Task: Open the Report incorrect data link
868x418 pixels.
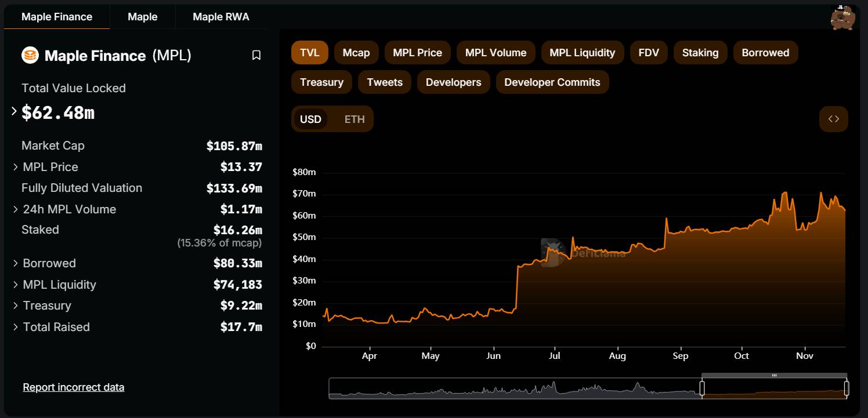Action: tap(74, 387)
